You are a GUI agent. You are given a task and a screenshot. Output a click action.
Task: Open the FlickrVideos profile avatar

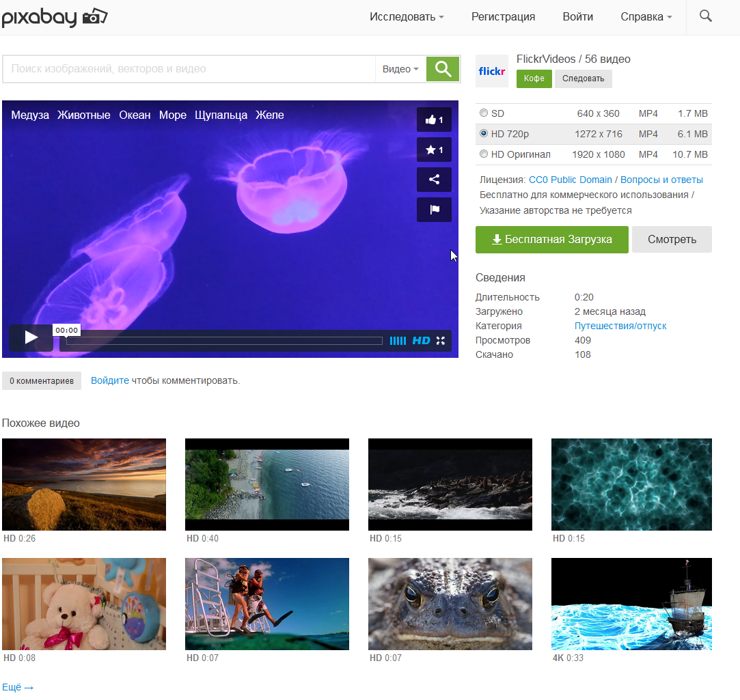tap(491, 71)
